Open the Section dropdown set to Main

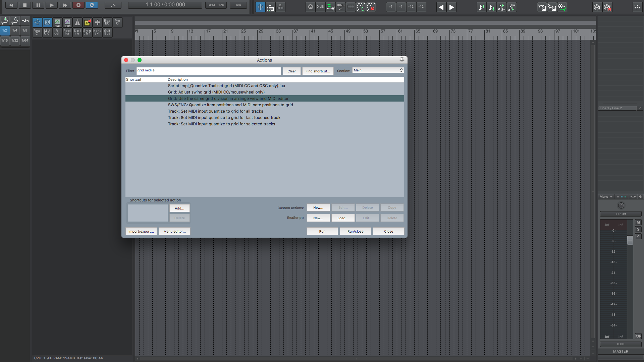(x=378, y=70)
